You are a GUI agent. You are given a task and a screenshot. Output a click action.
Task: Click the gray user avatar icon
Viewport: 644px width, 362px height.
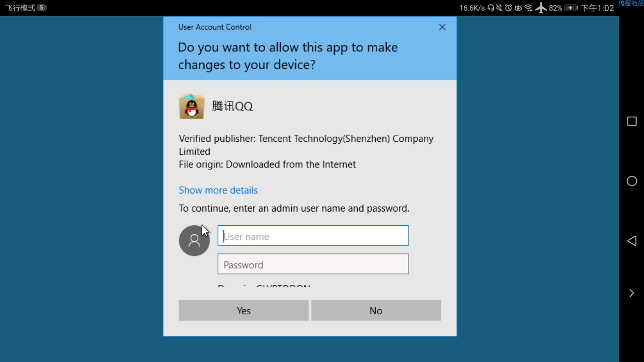point(194,240)
